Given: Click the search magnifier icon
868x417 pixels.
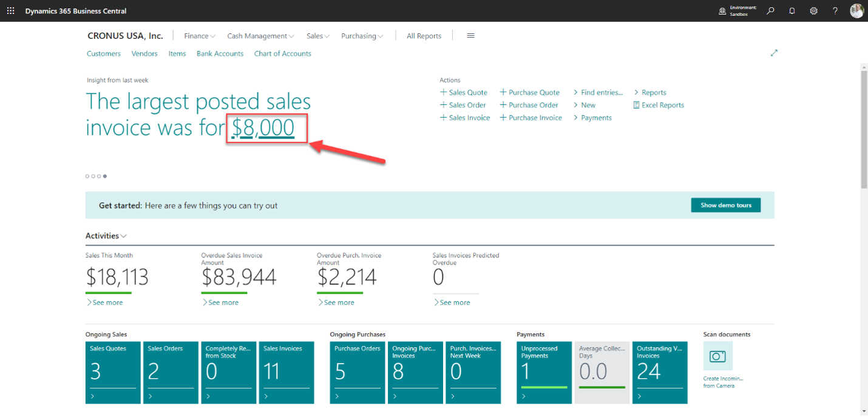Looking at the screenshot, I should point(770,11).
